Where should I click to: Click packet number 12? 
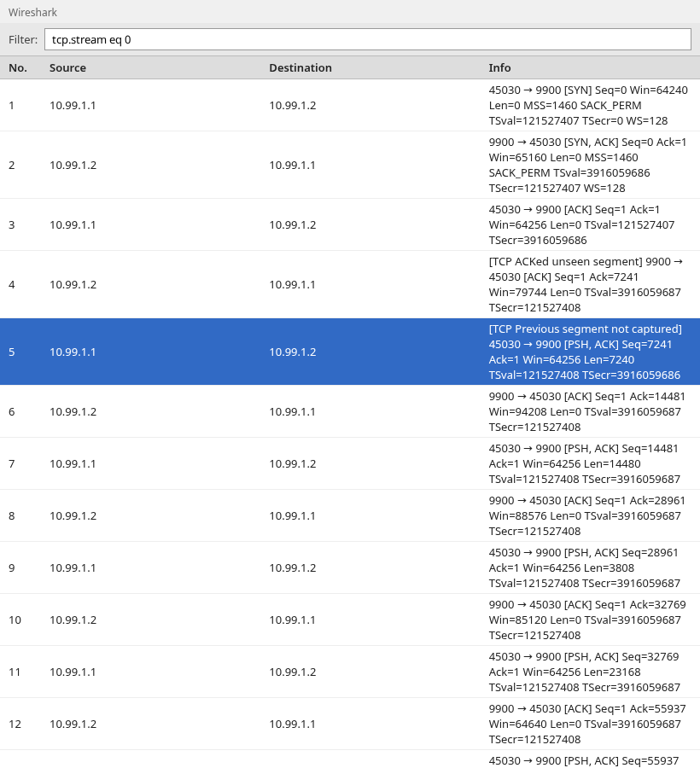pyautogui.click(x=15, y=724)
